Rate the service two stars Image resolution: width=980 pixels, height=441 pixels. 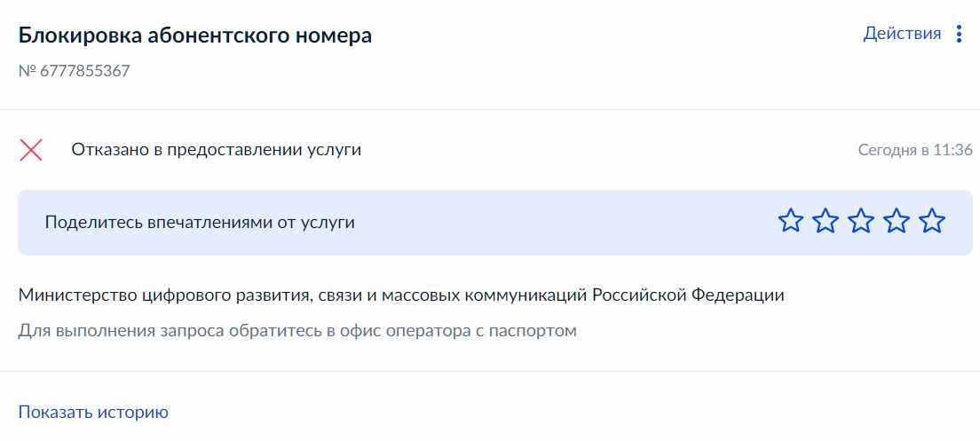click(x=826, y=221)
